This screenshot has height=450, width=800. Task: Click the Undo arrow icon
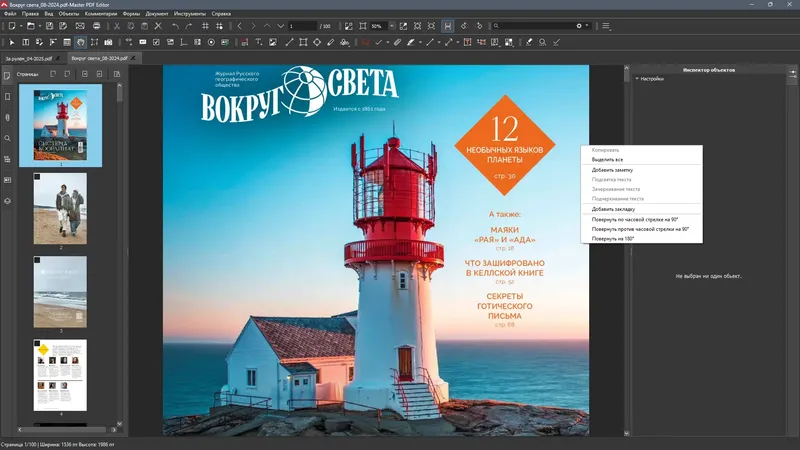pyautogui.click(x=176, y=25)
